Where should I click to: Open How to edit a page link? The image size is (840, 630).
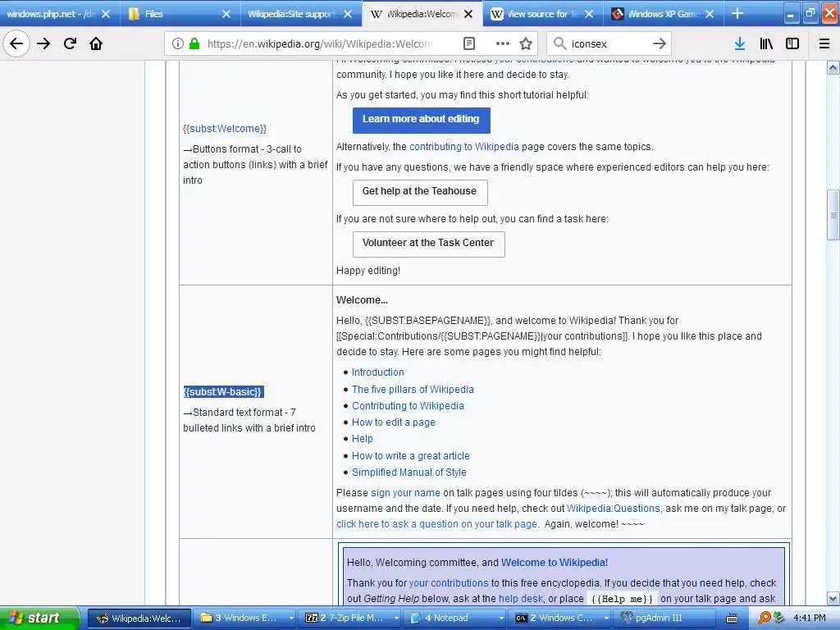[393, 422]
